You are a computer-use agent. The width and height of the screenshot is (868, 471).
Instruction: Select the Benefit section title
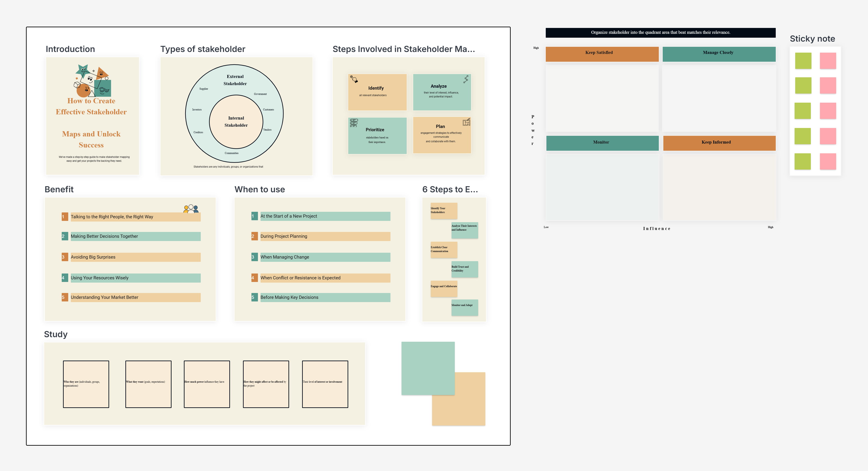pyautogui.click(x=59, y=189)
